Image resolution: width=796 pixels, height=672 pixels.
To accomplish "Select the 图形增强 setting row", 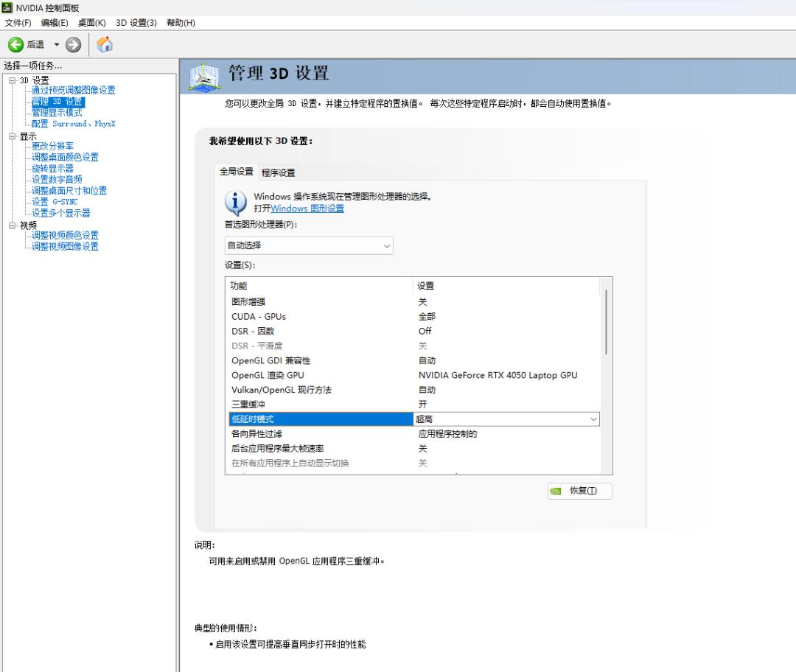I will pos(414,302).
